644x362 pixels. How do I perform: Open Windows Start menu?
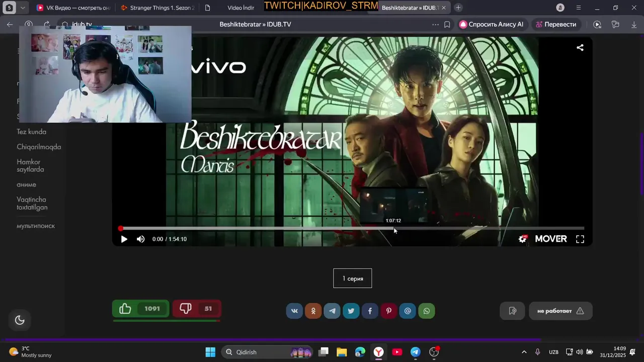pos(210,352)
